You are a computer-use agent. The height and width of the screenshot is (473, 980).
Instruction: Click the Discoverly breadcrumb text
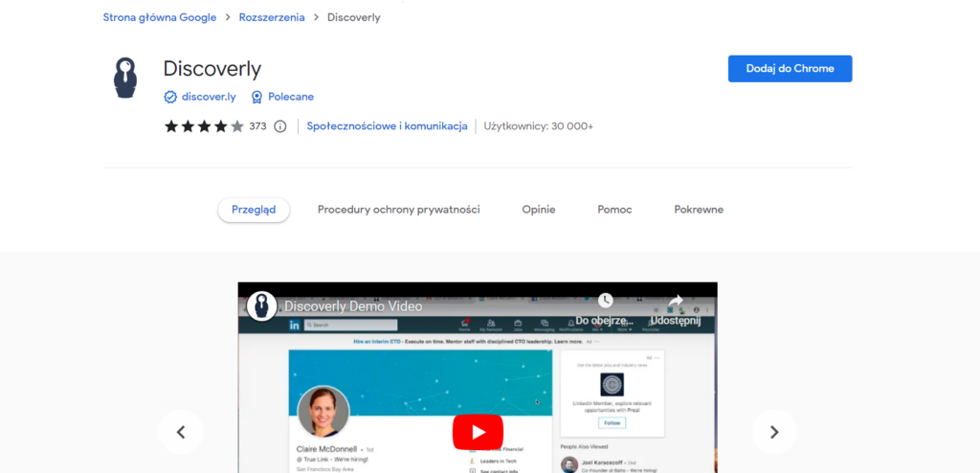(x=354, y=17)
